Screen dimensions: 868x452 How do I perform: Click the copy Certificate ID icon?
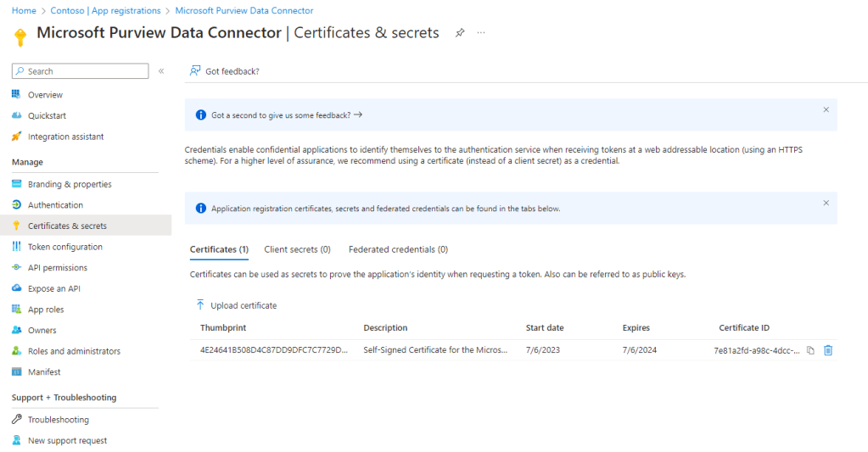pos(810,350)
